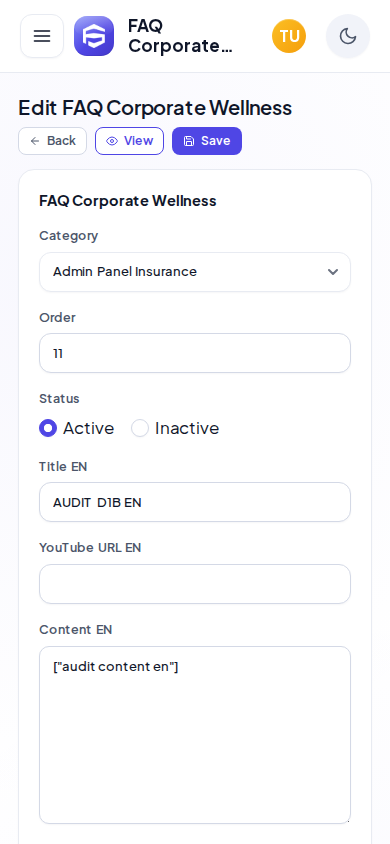
Task: Toggle dark mode with the moon icon
Action: pos(348,36)
